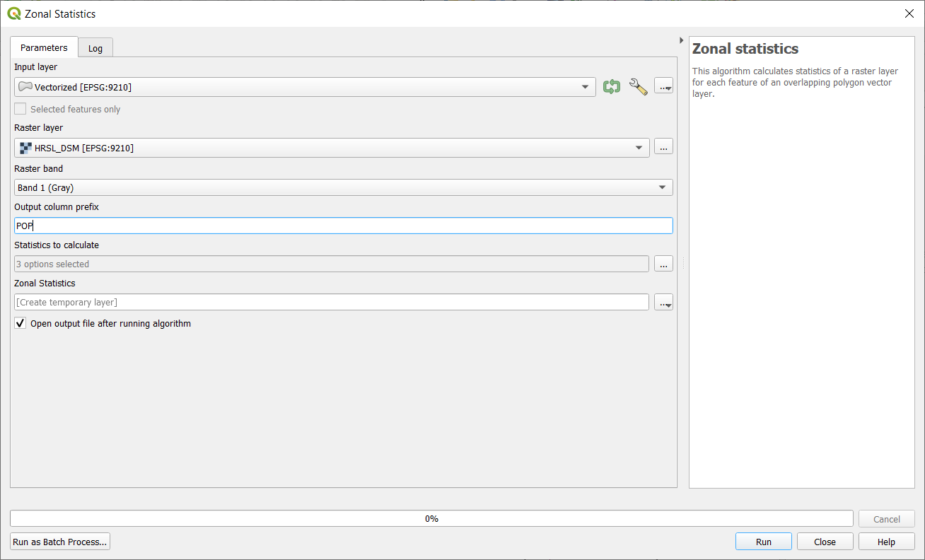Click the Raster band label
This screenshot has height=560, width=925.
[38, 168]
